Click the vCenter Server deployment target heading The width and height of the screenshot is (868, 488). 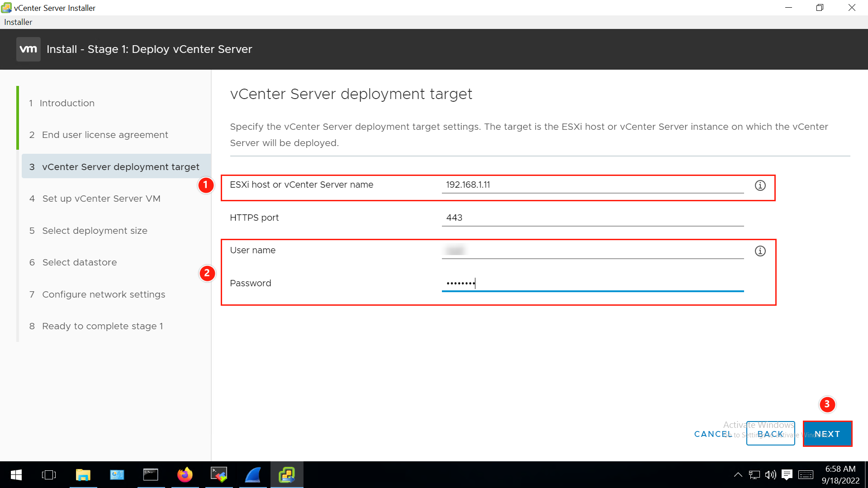point(351,94)
